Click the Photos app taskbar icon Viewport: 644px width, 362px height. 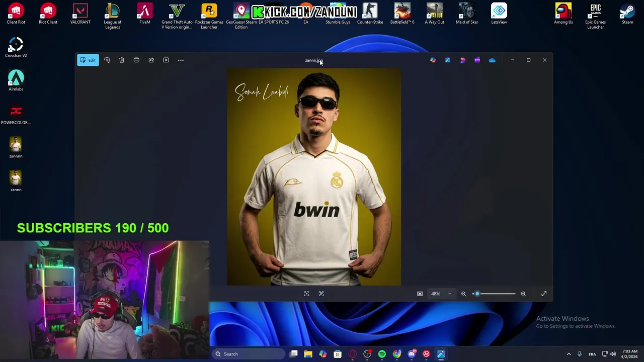pyautogui.click(x=441, y=354)
